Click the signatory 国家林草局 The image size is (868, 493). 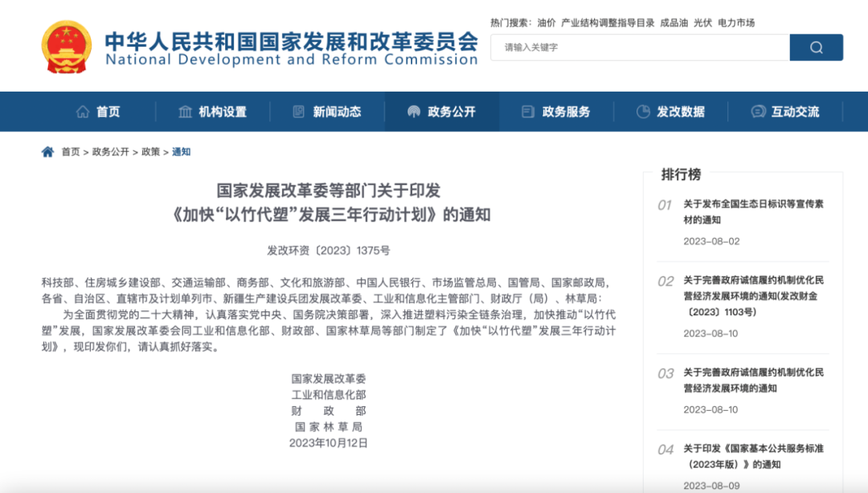(x=328, y=427)
